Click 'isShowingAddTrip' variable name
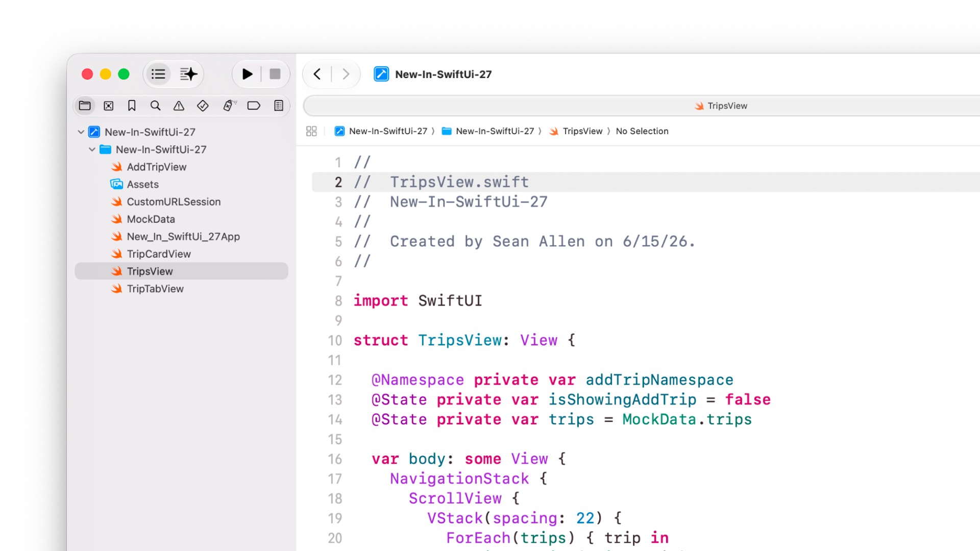 pyautogui.click(x=622, y=400)
